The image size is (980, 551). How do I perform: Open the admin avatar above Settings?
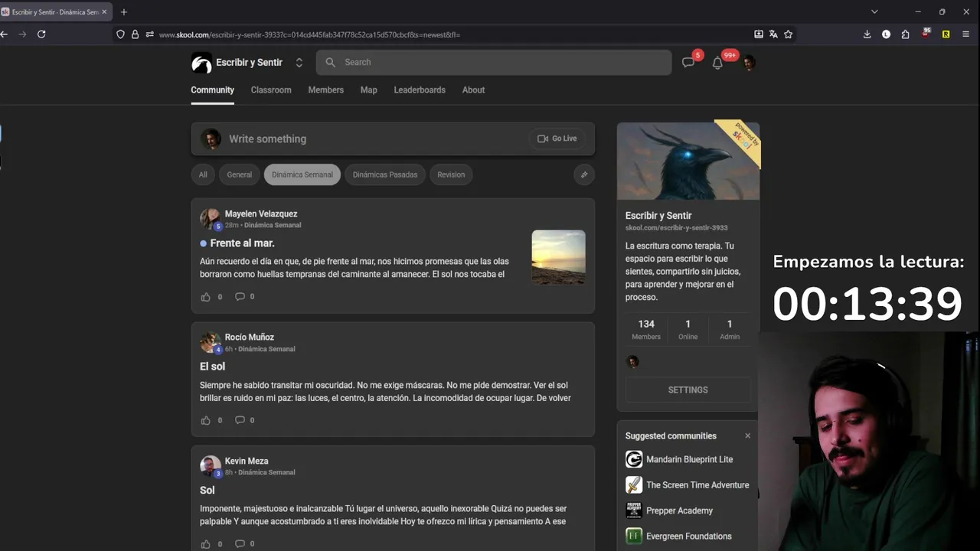point(632,362)
